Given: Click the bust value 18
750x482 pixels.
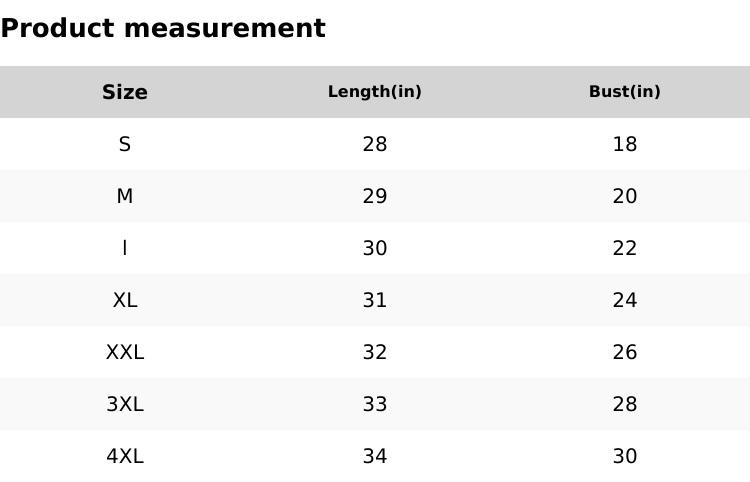Looking at the screenshot, I should [x=625, y=144].
